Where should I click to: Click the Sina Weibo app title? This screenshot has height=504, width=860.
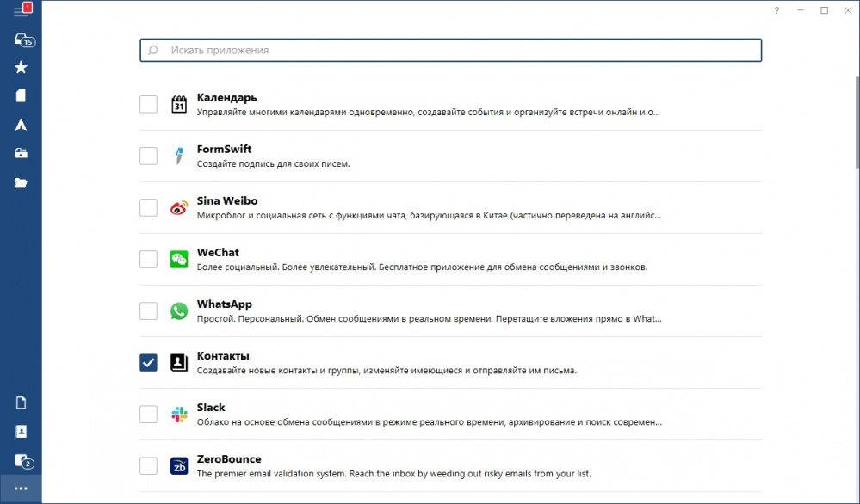tap(227, 201)
